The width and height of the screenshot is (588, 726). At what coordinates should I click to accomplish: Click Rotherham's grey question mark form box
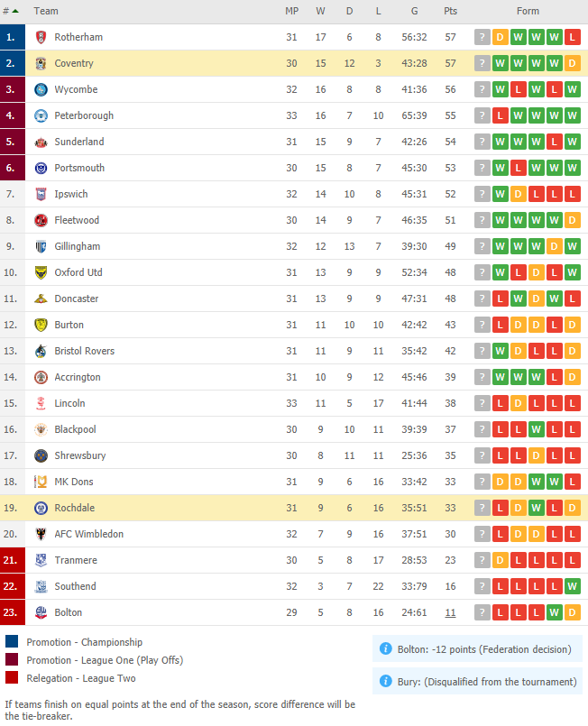(482, 37)
